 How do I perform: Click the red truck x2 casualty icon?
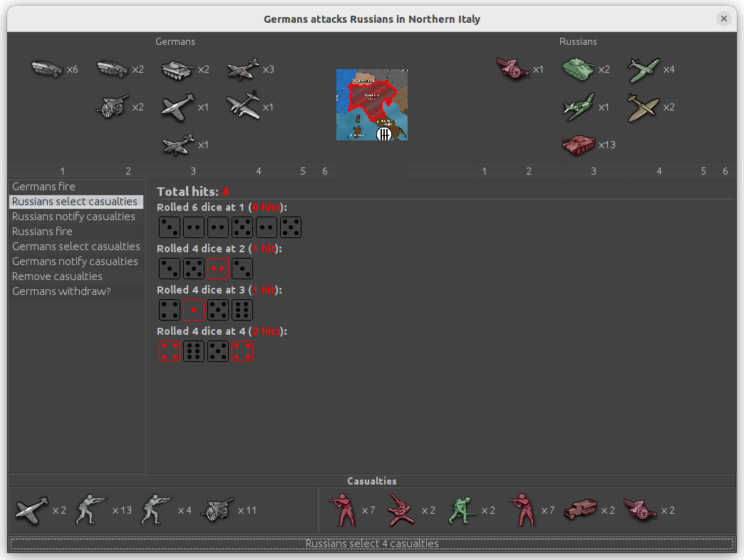[x=579, y=510]
